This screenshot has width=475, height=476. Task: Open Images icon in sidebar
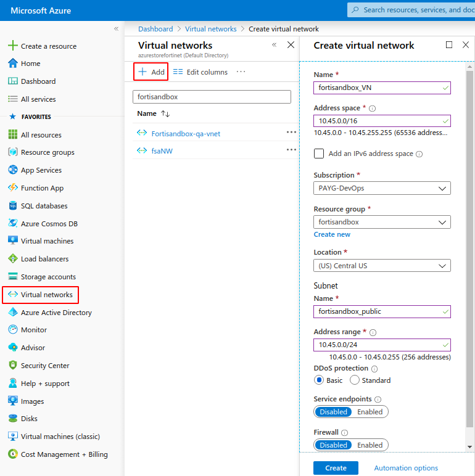click(x=13, y=401)
